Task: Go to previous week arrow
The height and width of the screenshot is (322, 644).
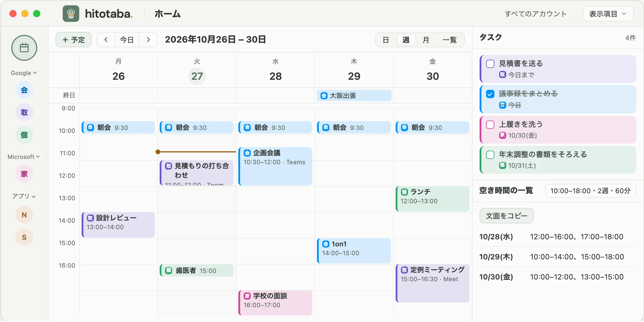Action: tap(106, 40)
